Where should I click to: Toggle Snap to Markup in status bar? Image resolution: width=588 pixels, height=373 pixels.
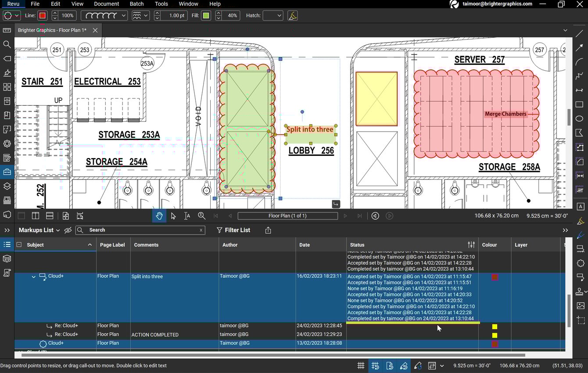[x=404, y=366]
